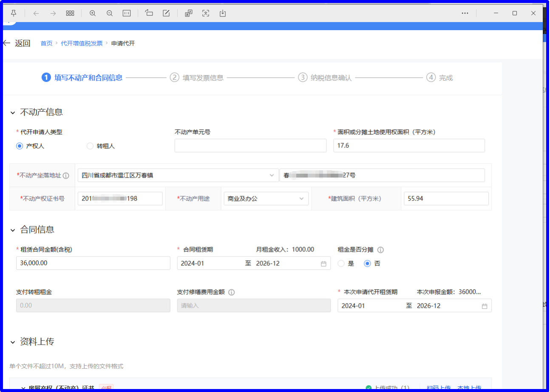Click the zoom out magnifier icon

(x=110, y=13)
